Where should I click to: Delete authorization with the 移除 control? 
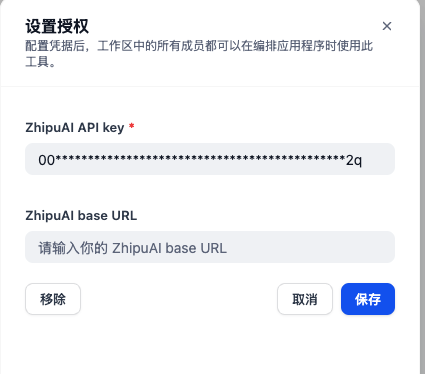(x=53, y=299)
